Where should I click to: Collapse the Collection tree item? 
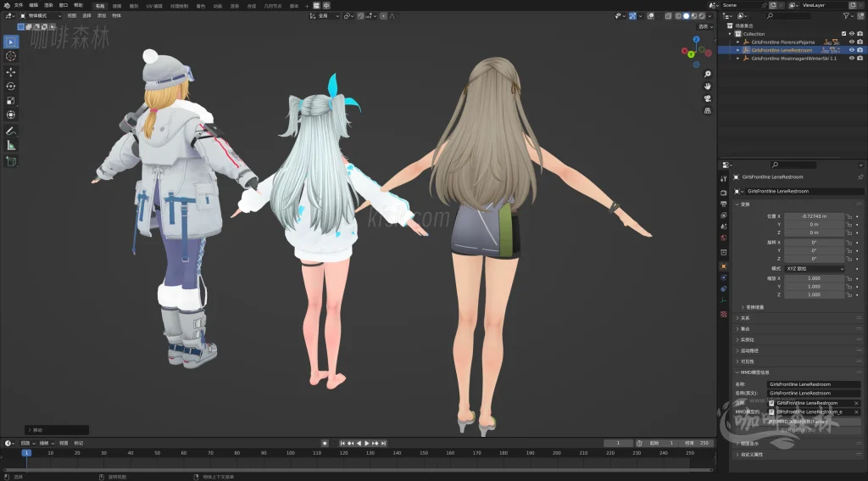tap(730, 34)
